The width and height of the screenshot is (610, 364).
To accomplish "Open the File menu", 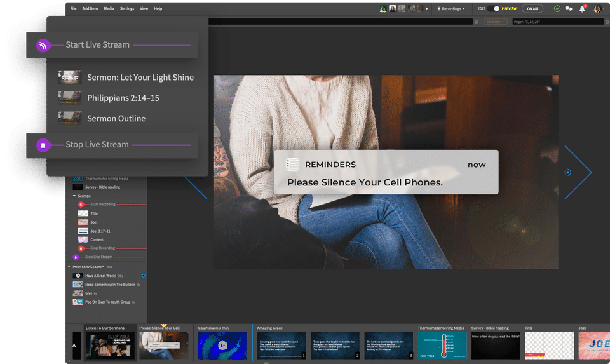I will tap(73, 8).
